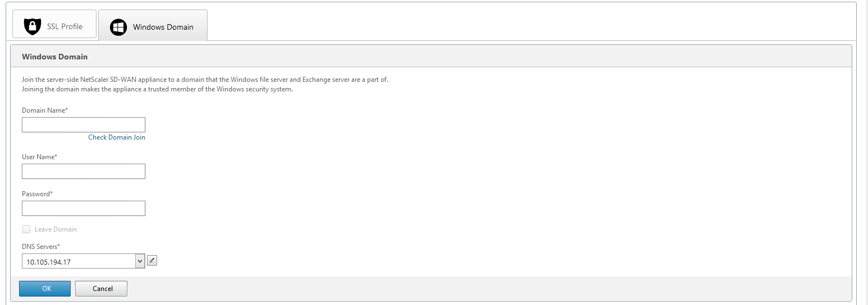The width and height of the screenshot is (868, 305).
Task: Focus the Domain Name text field
Action: pos(84,124)
